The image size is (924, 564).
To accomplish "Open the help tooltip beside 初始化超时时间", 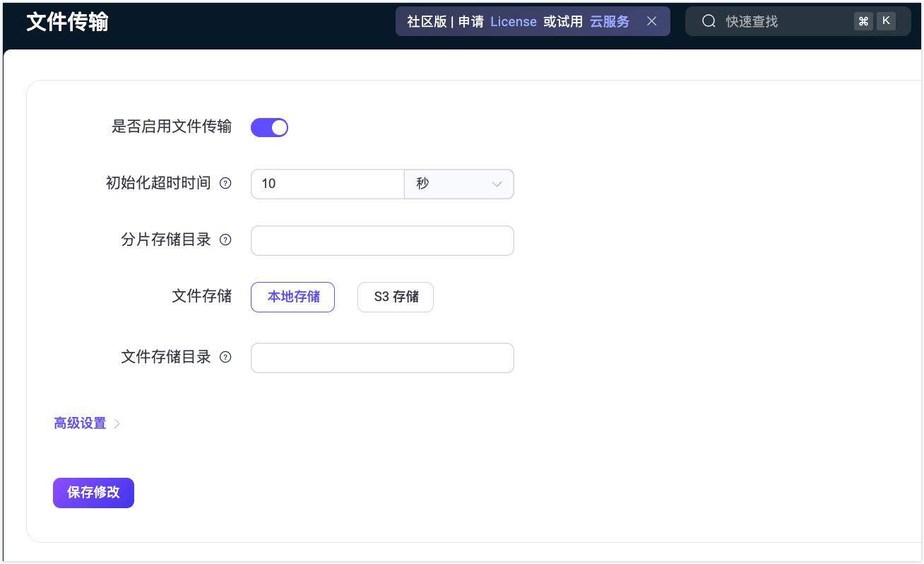I will (225, 183).
